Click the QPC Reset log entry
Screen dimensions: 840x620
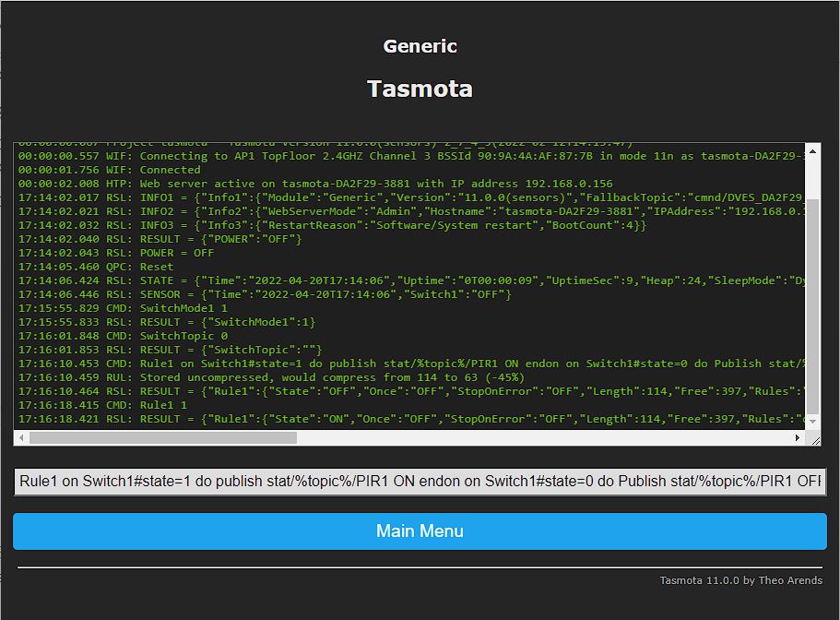(120, 267)
